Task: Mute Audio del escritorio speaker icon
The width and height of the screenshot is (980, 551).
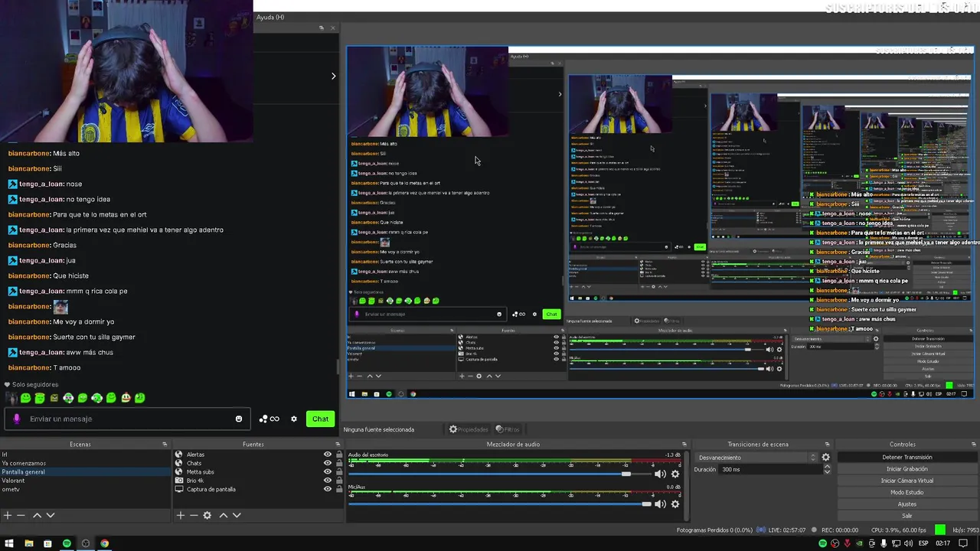Action: 660,474
